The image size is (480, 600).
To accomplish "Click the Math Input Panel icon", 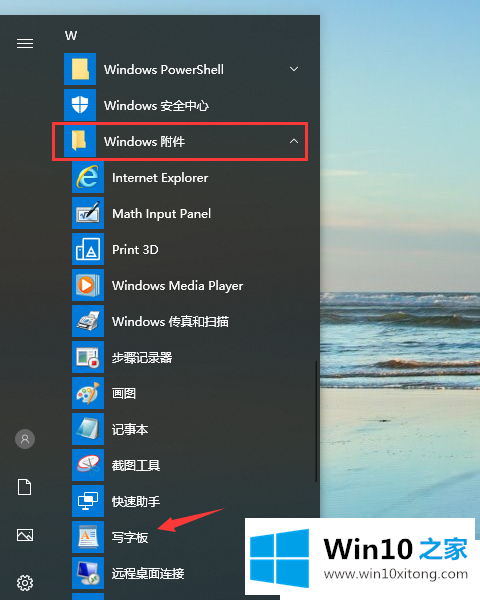I will [88, 213].
